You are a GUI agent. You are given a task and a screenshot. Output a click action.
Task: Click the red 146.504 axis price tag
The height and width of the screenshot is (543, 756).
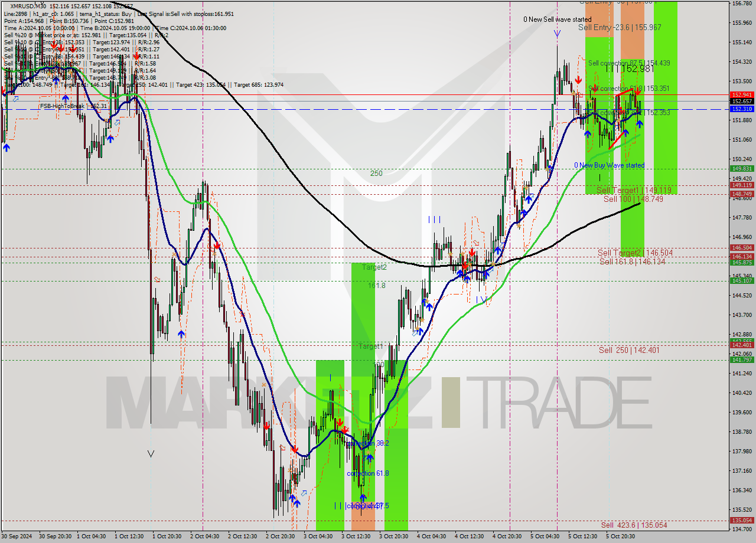click(x=742, y=248)
